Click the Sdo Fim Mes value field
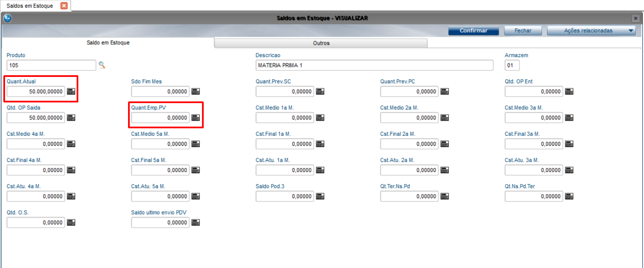This screenshot has height=268, width=644. pos(160,91)
